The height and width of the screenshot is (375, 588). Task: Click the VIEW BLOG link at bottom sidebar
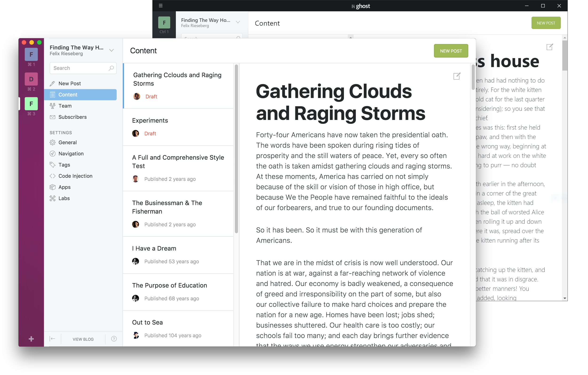pos(83,339)
